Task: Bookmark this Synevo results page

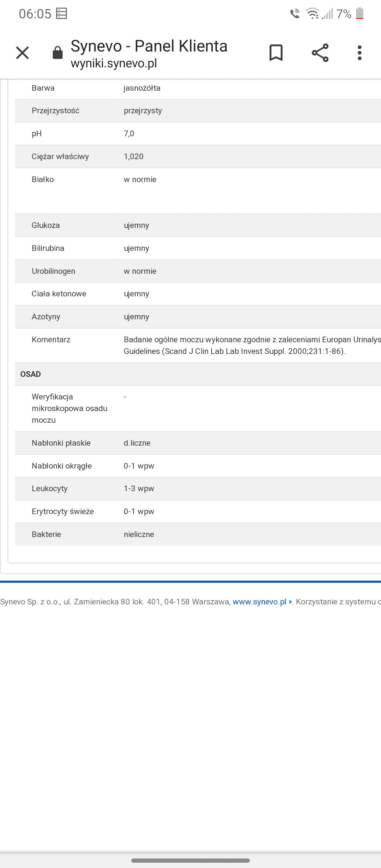Action: tap(276, 53)
